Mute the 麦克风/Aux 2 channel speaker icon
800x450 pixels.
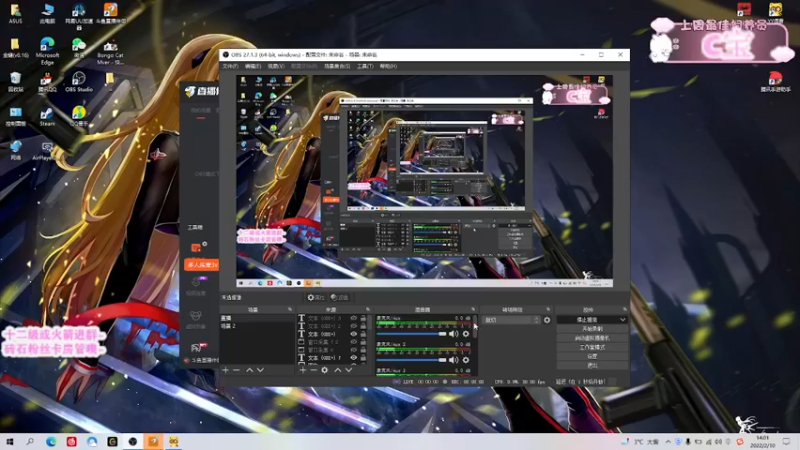[x=454, y=360]
